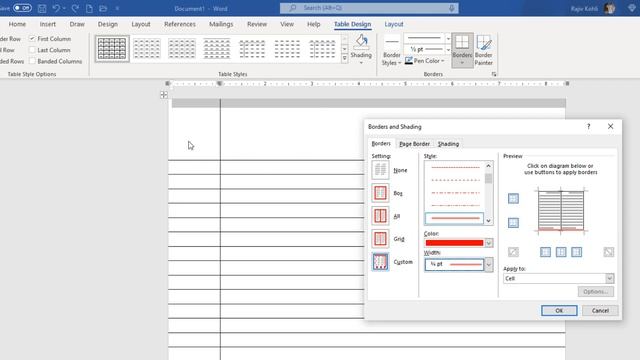
Task: Open the View tab
Action: pyautogui.click(x=287, y=24)
